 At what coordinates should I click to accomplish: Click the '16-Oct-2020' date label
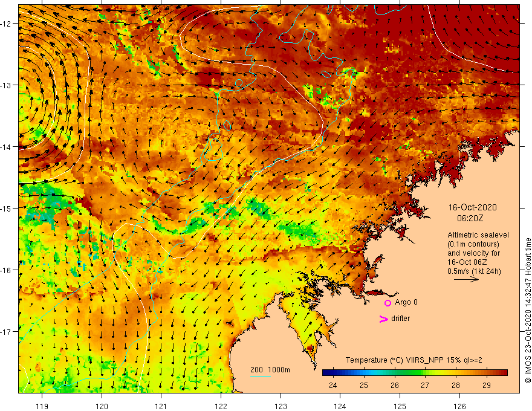pyautogui.click(x=473, y=207)
